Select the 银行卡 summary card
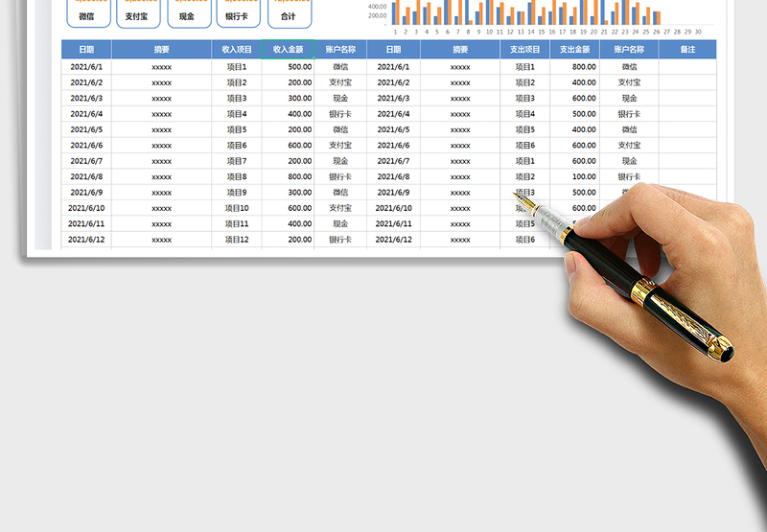 pyautogui.click(x=238, y=13)
